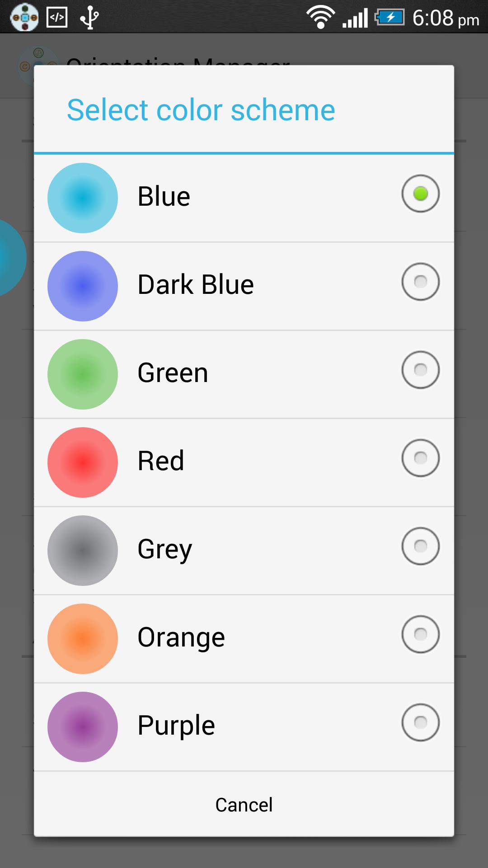Select the Dark Blue radio button

420,282
